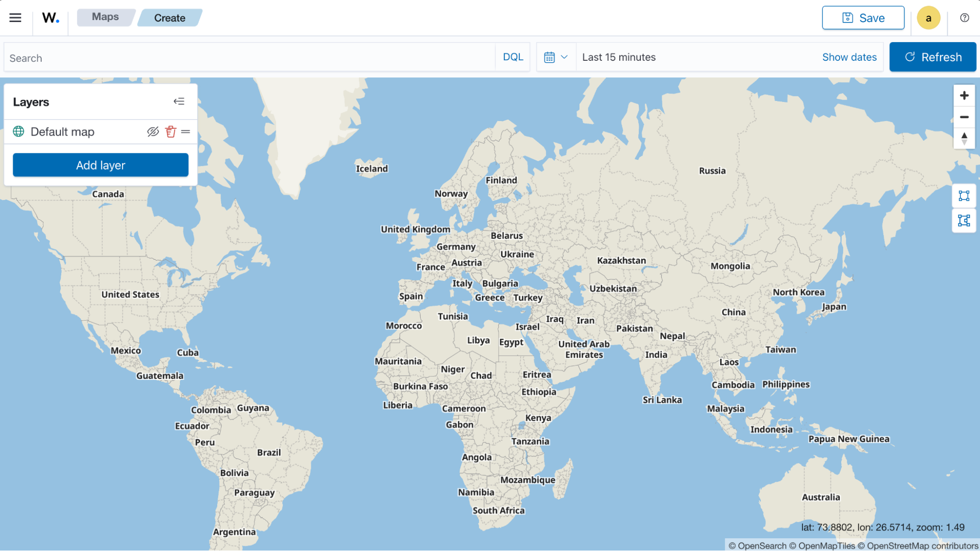
Task: Click the W logo in the header
Action: point(50,18)
